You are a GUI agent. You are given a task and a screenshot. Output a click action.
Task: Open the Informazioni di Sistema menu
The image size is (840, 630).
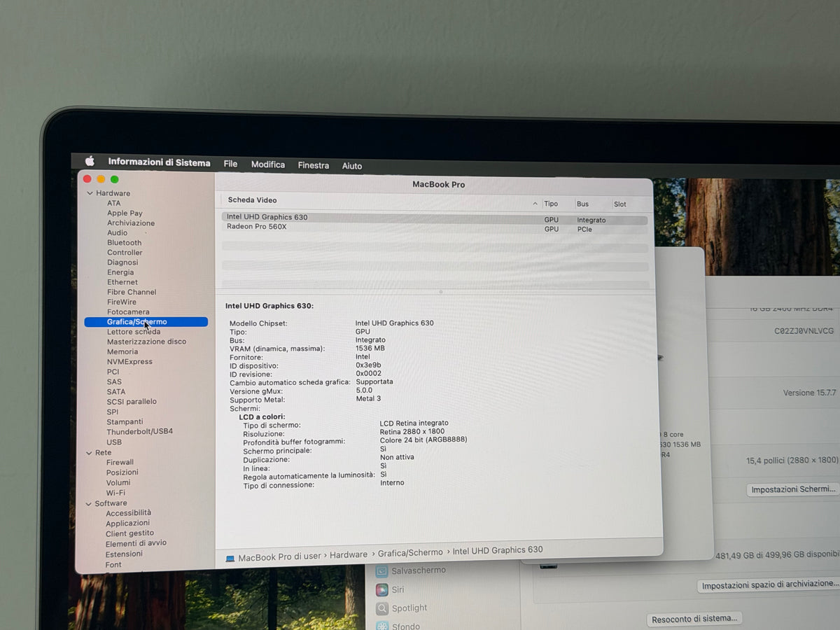pyautogui.click(x=159, y=162)
